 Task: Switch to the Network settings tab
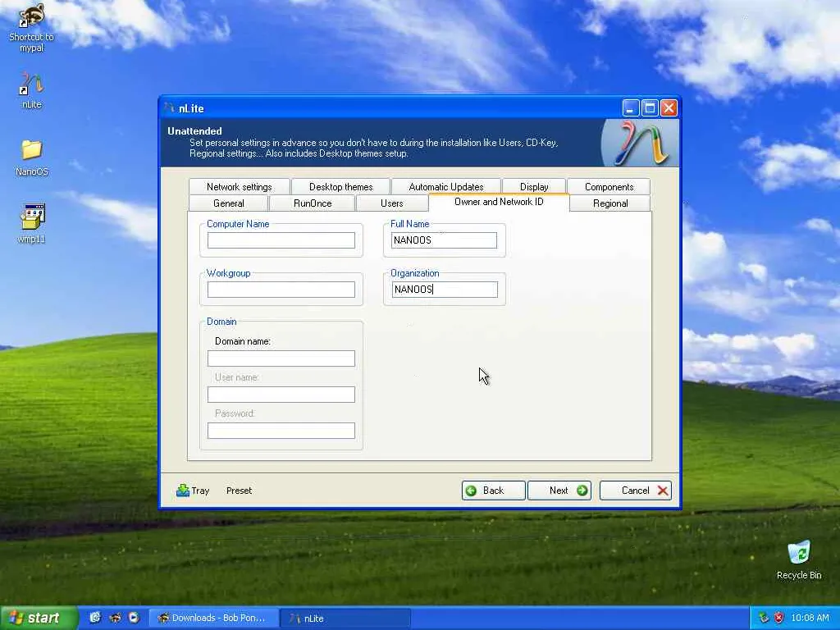[240, 186]
